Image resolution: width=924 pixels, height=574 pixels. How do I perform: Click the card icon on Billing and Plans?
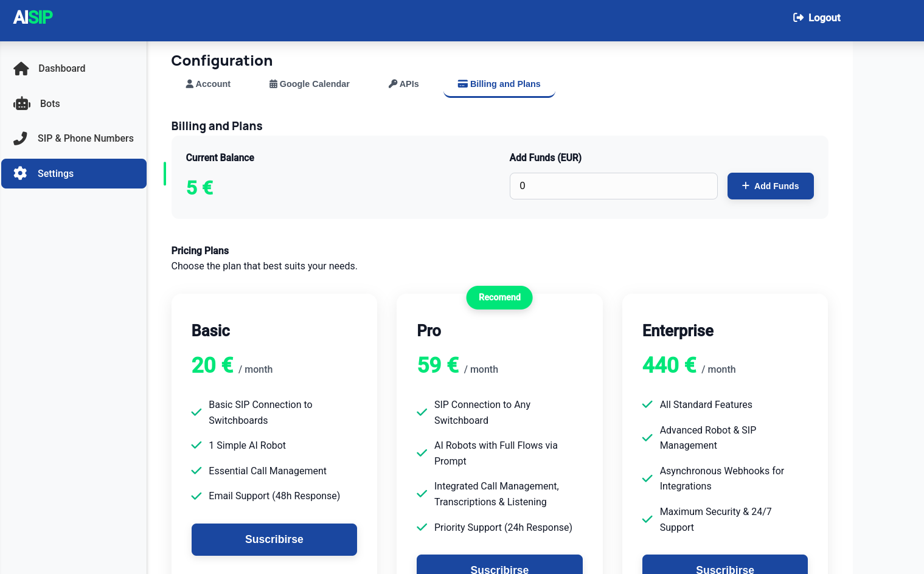pos(463,83)
